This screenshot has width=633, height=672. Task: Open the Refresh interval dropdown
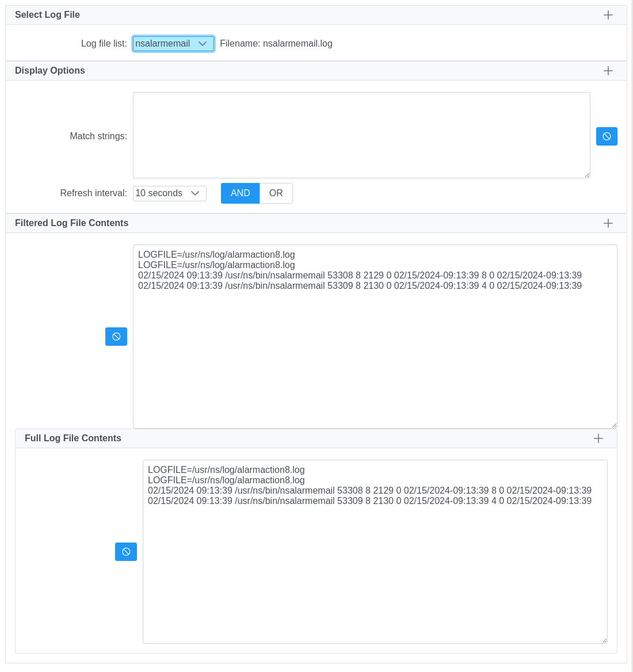point(169,193)
